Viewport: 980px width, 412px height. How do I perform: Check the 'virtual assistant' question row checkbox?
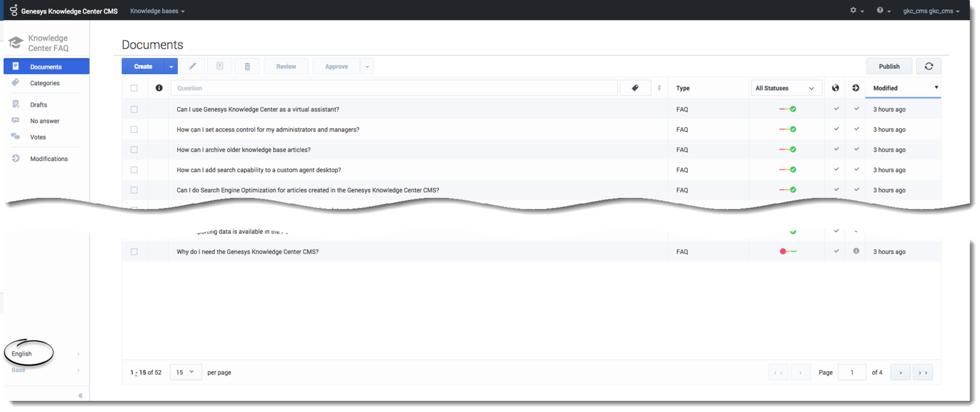coord(134,109)
